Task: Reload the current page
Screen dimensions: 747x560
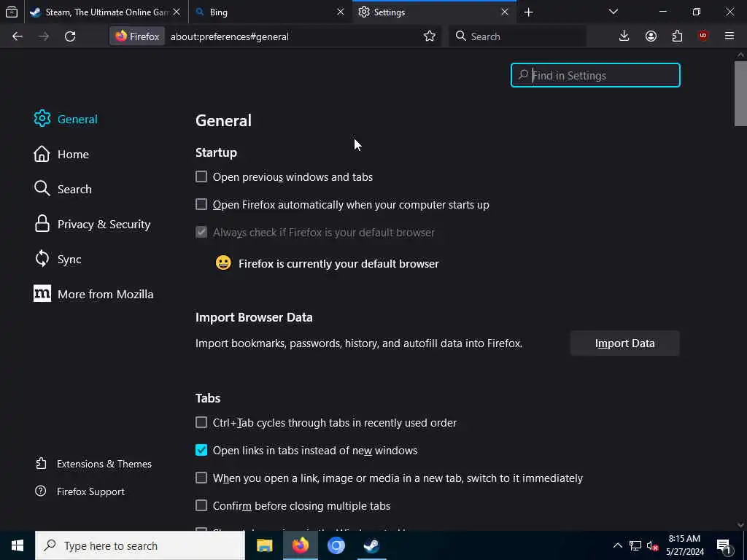Action: (x=70, y=36)
